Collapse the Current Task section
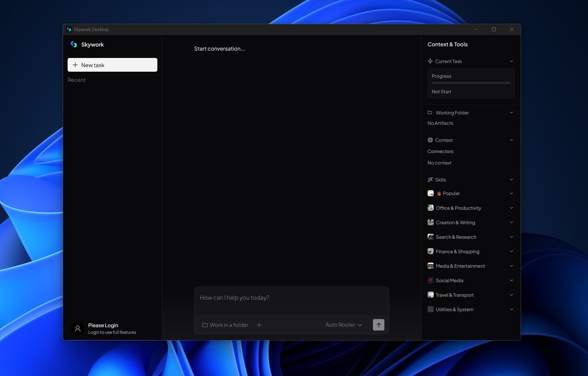 [511, 61]
